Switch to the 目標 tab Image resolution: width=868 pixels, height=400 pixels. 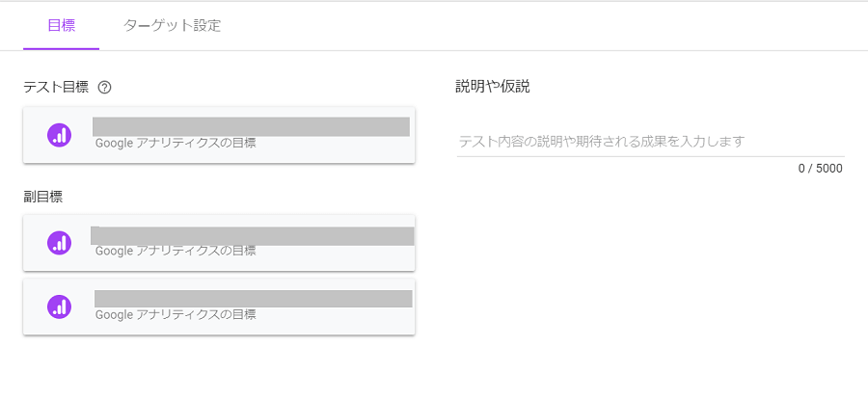(x=62, y=26)
